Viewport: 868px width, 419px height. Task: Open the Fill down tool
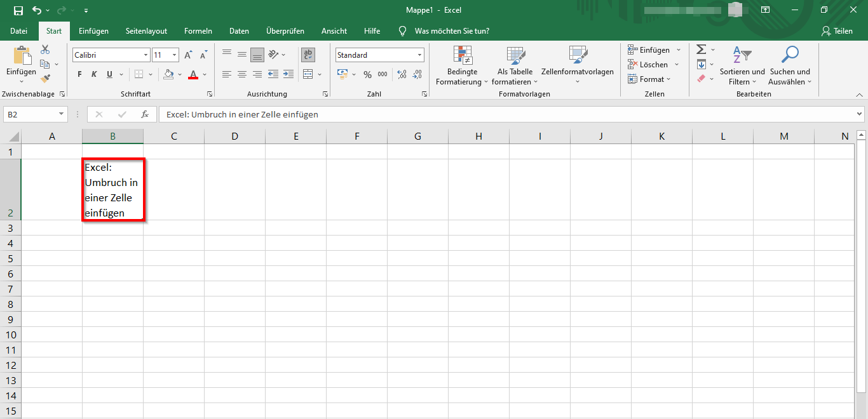702,64
